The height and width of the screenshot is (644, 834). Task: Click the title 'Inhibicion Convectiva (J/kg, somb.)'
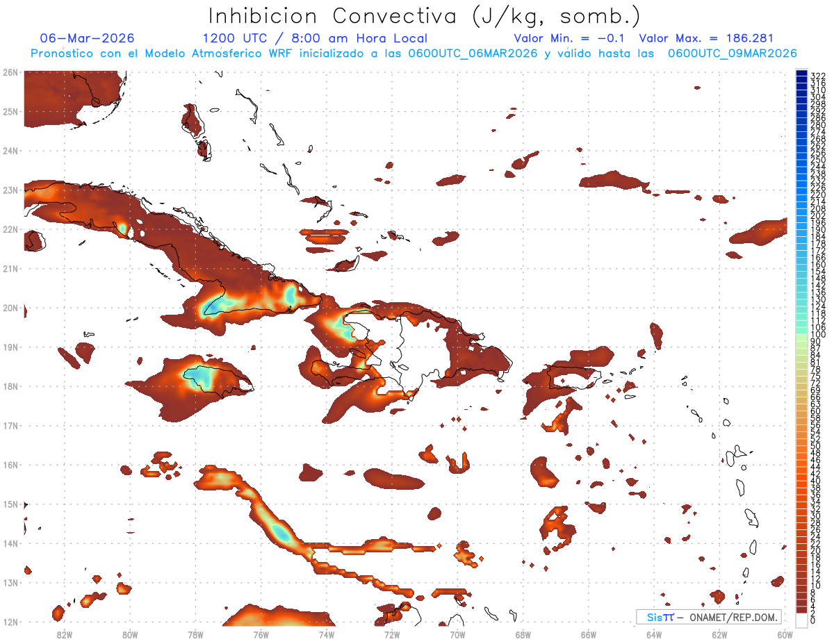pyautogui.click(x=425, y=16)
